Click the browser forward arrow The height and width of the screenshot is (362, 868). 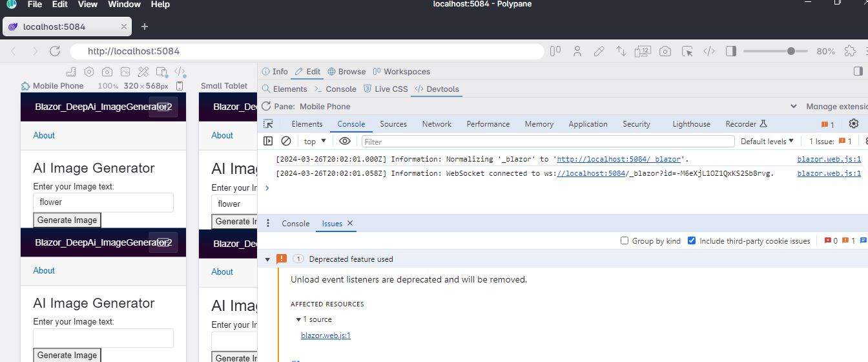pos(35,51)
